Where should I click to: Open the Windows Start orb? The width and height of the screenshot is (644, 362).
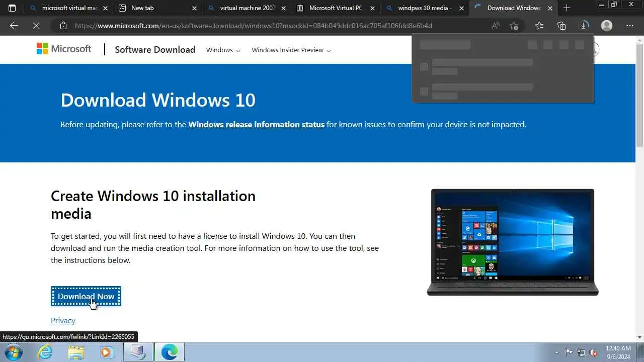click(x=14, y=352)
